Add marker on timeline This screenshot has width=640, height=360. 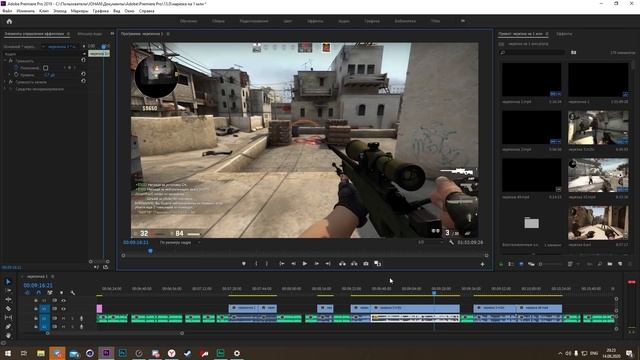(62, 293)
